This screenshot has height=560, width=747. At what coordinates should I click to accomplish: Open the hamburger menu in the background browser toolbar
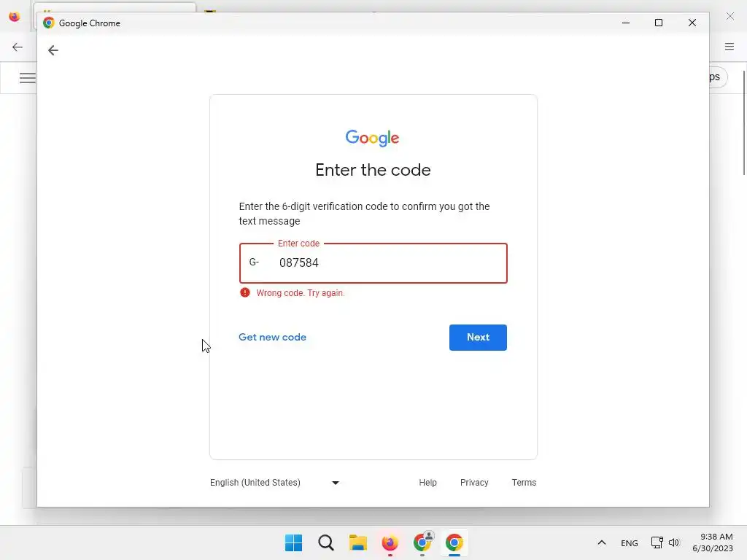coord(729,46)
